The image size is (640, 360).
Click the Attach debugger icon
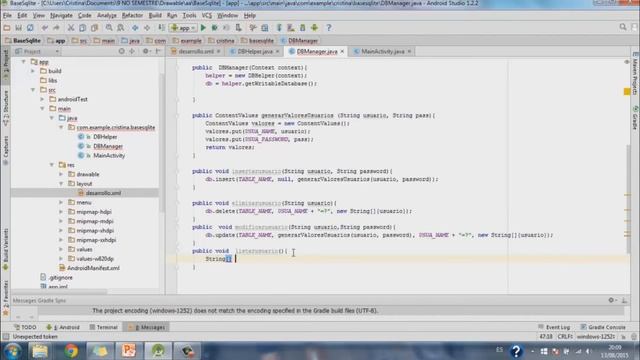point(239,28)
